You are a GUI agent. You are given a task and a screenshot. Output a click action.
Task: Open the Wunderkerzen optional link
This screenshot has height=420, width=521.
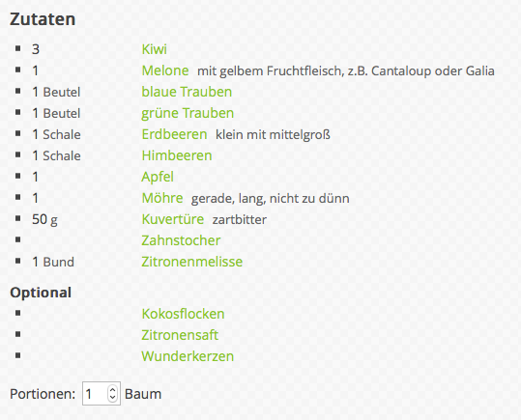coord(188,356)
